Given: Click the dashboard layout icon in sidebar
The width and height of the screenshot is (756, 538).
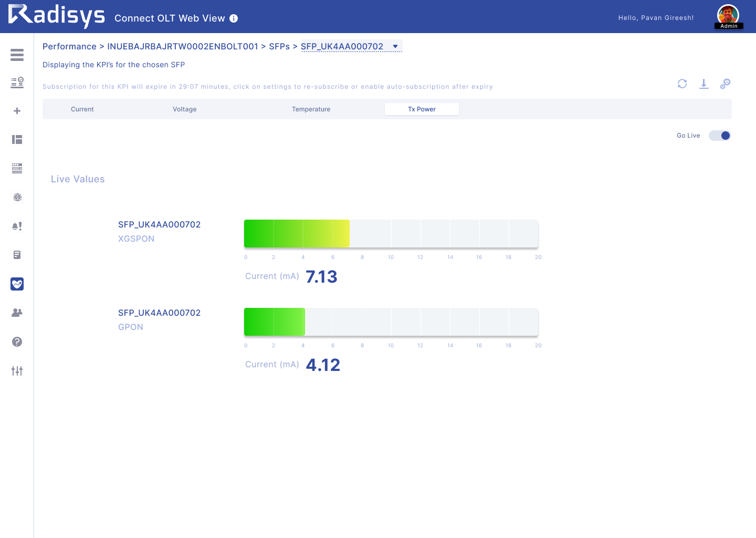Looking at the screenshot, I should (17, 139).
